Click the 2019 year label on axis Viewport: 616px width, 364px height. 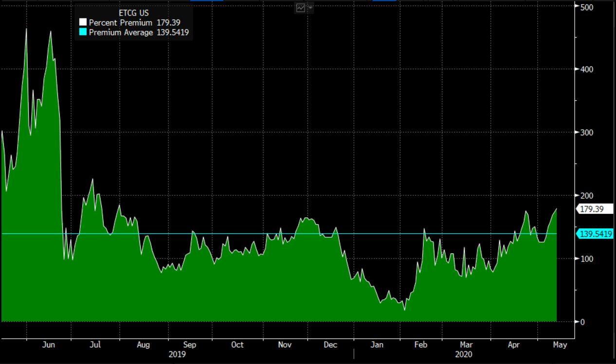tap(177, 355)
